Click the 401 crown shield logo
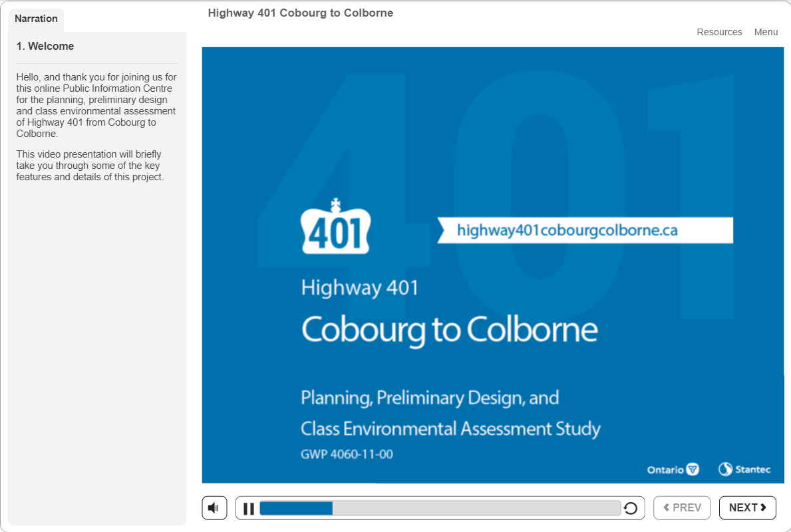Screen dimensions: 791x532 tap(336, 227)
